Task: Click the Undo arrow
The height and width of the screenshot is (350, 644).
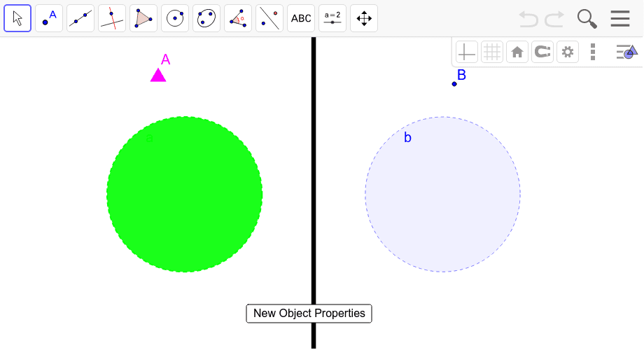Action: (x=528, y=19)
